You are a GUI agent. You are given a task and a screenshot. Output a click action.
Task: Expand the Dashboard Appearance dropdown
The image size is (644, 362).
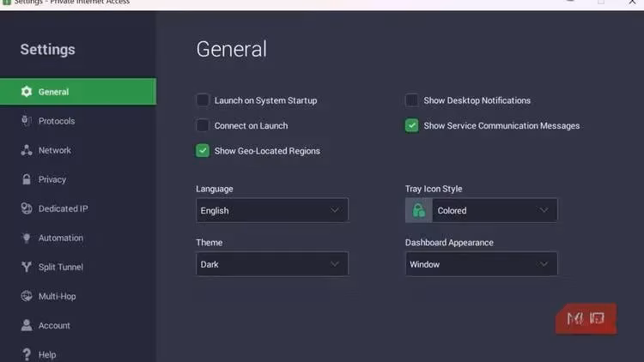tap(481, 264)
